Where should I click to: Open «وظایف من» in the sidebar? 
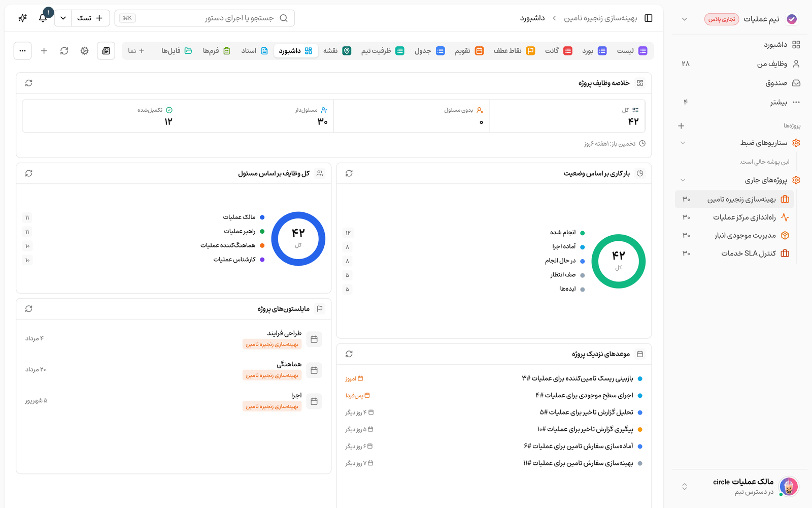(740, 63)
